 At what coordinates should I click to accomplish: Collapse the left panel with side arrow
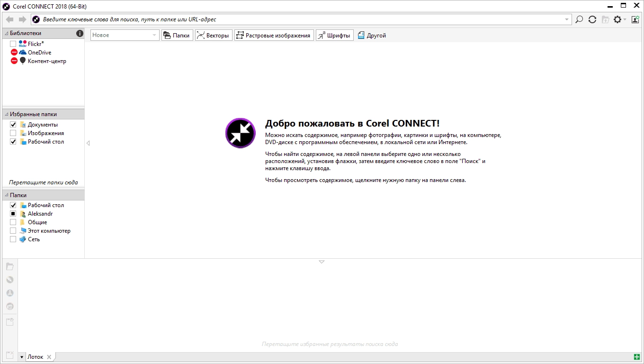[88, 143]
